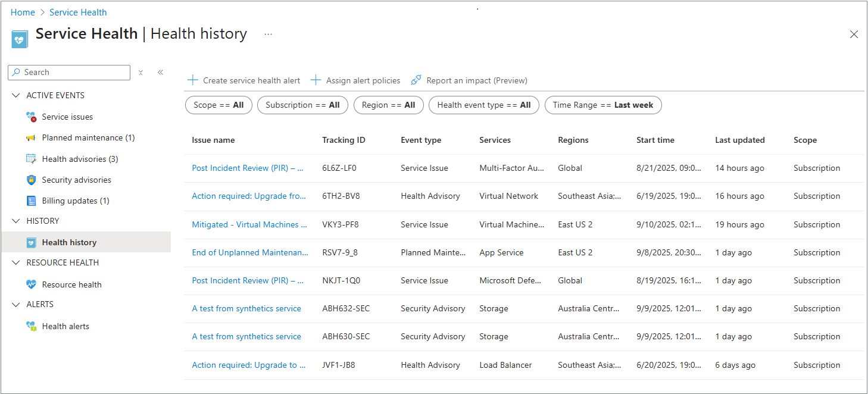Viewport: 868px width, 394px height.
Task: Collapse the ALERTS section
Action: pos(15,304)
